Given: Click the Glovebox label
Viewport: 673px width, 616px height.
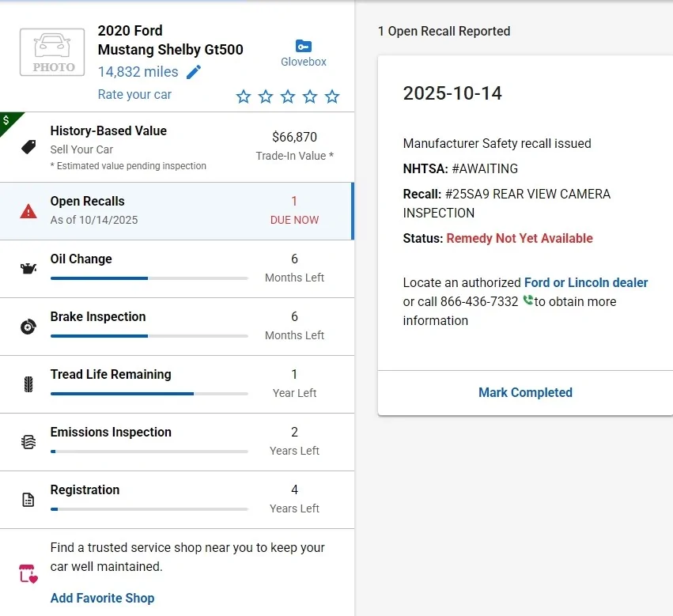Looking at the screenshot, I should pos(304,62).
